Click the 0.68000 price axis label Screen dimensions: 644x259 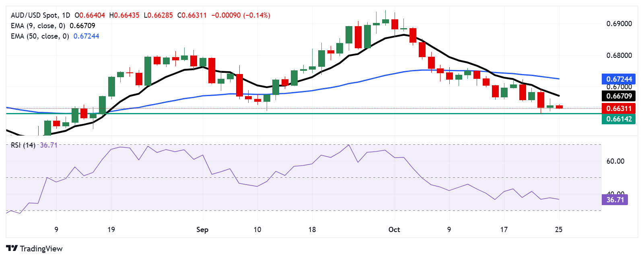click(x=619, y=55)
